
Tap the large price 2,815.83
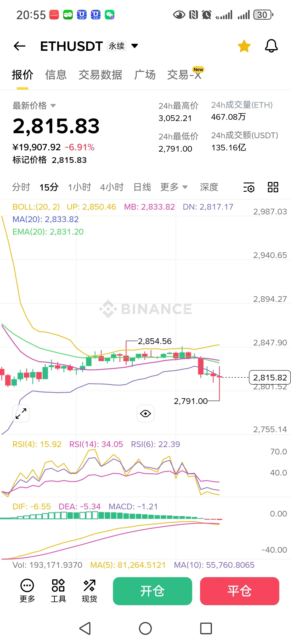[x=56, y=126]
